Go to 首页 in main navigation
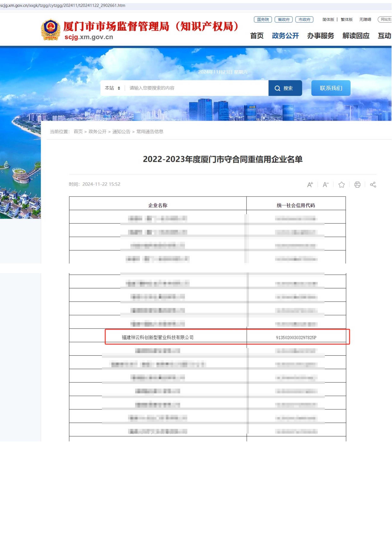Image resolution: width=392 pixels, height=554 pixels. 257,36
